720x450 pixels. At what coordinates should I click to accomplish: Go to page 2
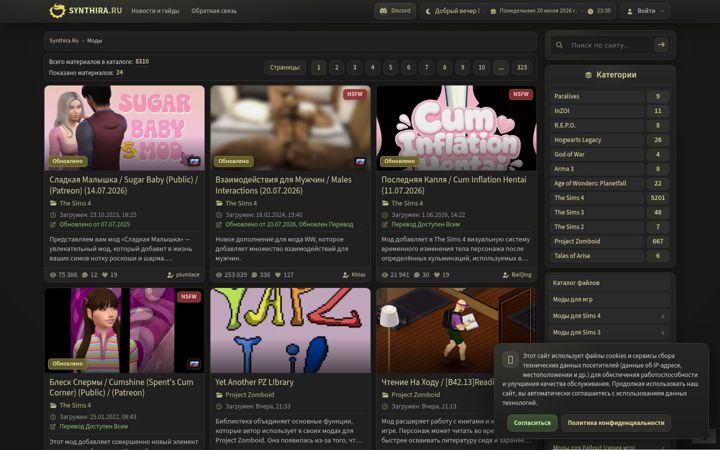coord(337,68)
